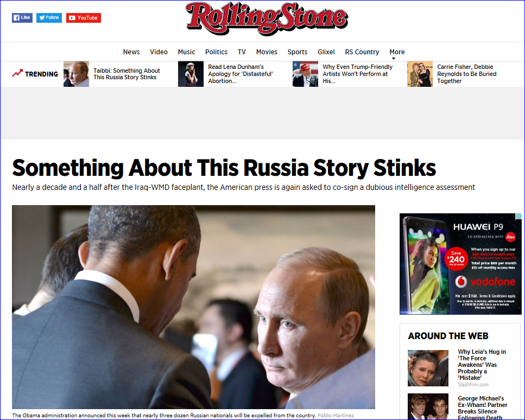Open Why Even Trump-Friendly Artists trending story

(358, 74)
